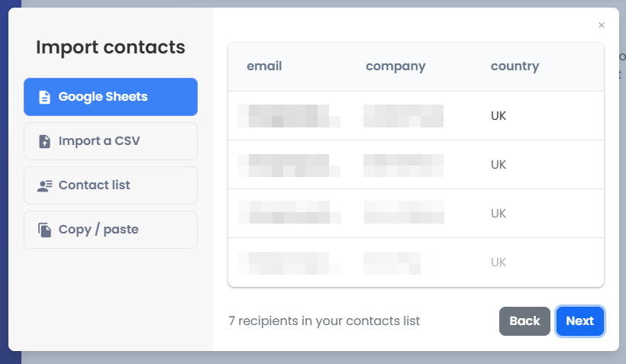Viewport: 626px width, 364px height.
Task: Click the Import contacts heading
Action: point(111,47)
